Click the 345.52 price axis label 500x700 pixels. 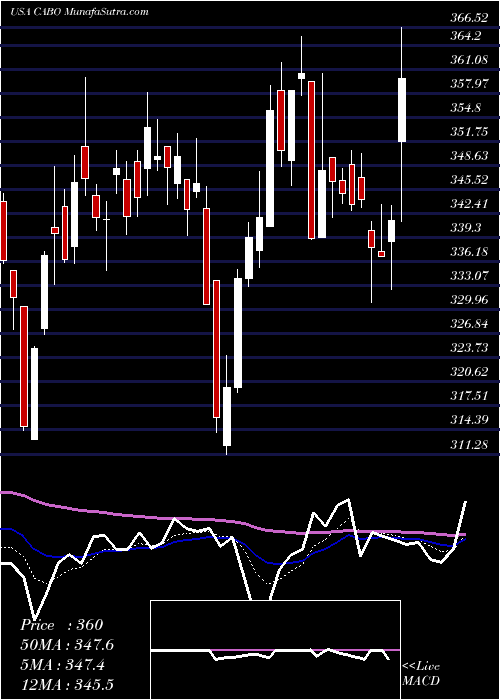(470, 180)
